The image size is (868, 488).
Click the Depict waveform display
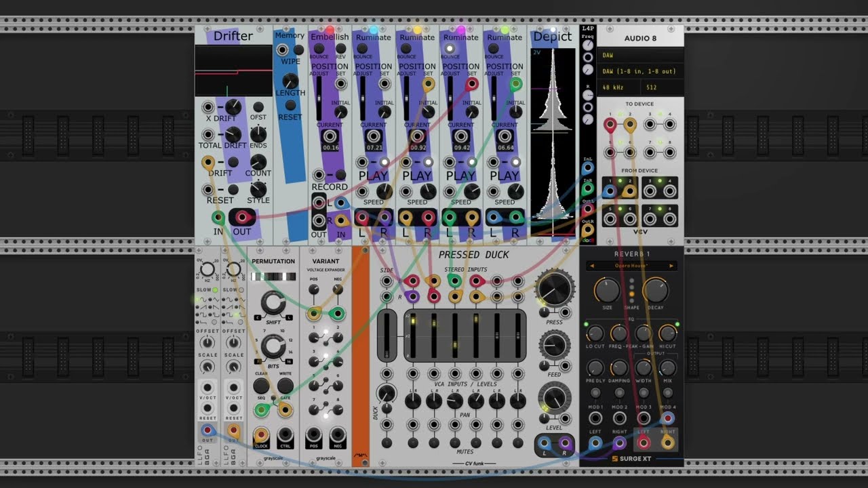[553, 141]
